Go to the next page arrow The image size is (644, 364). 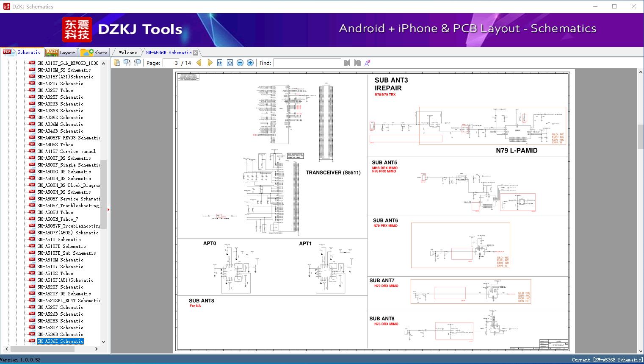(210, 63)
